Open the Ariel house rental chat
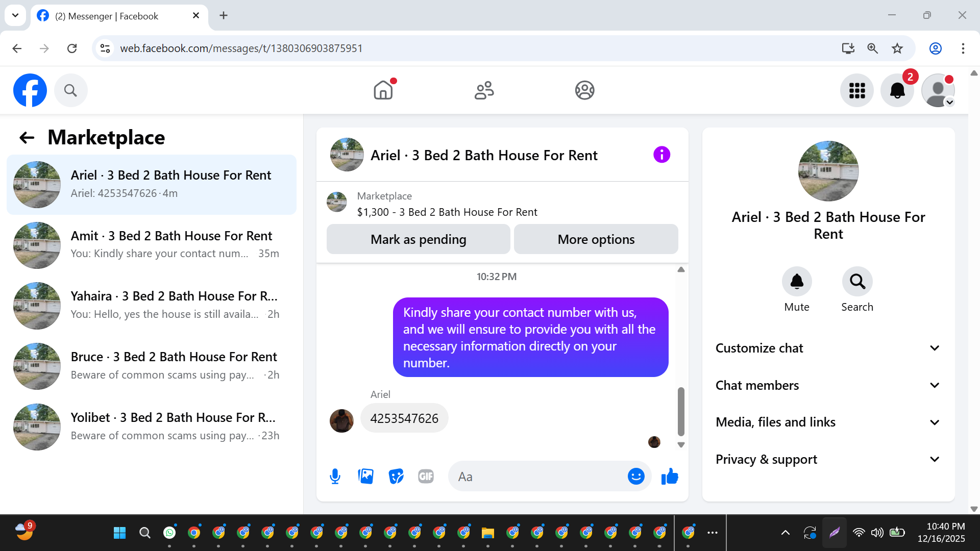 (x=152, y=184)
